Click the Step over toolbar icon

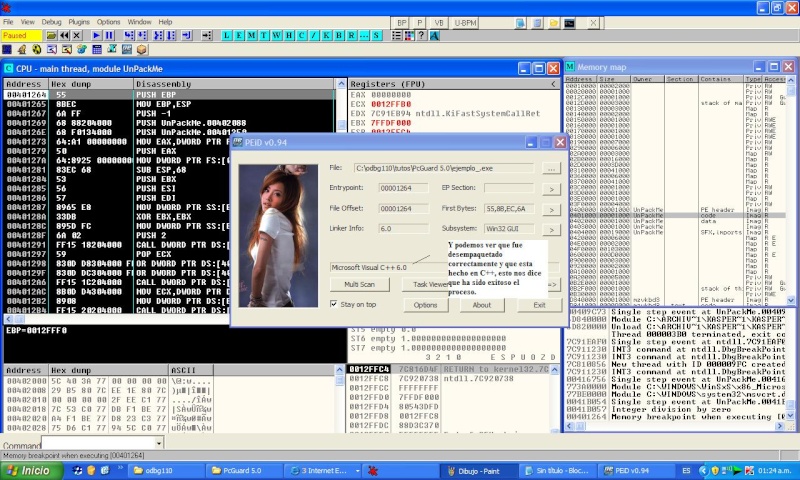(x=142, y=35)
